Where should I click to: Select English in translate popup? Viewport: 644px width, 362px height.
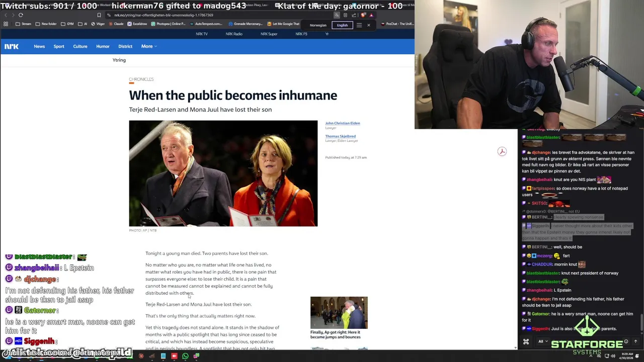(x=342, y=25)
